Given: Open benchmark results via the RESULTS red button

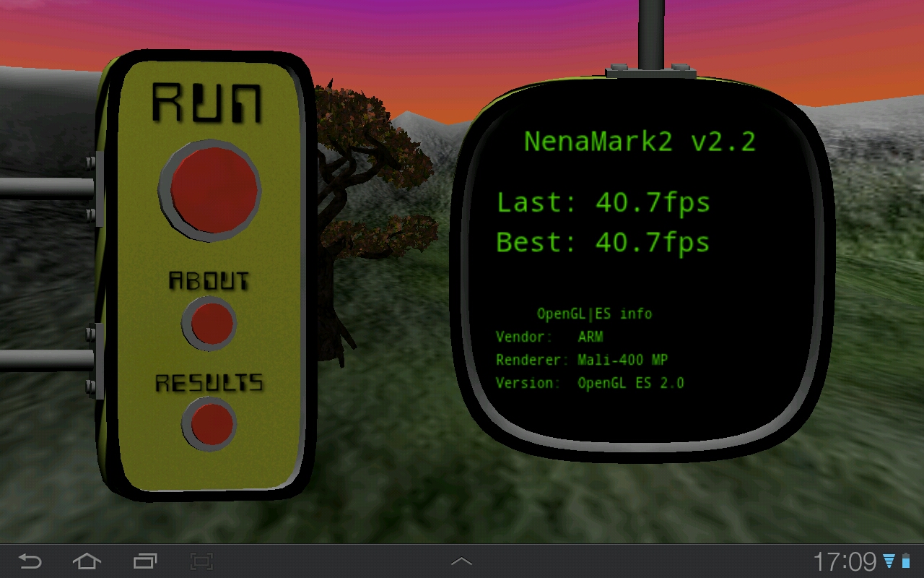Looking at the screenshot, I should click(x=209, y=424).
